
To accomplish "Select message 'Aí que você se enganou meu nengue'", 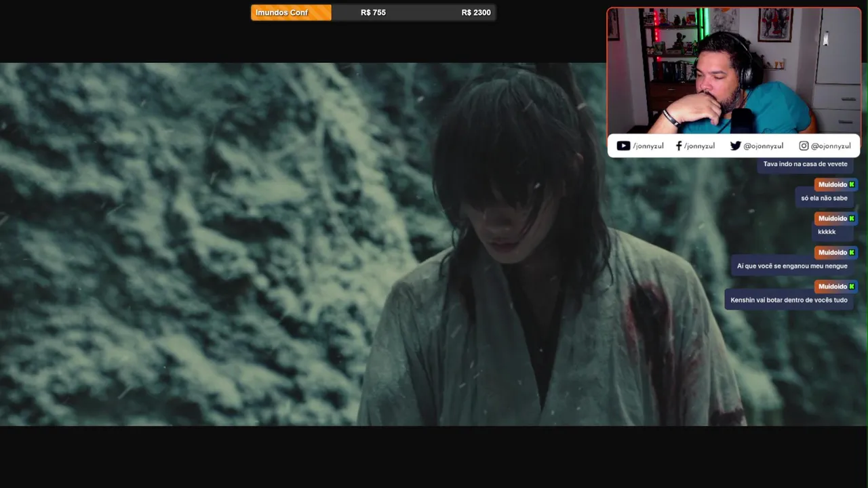I will (x=792, y=266).
